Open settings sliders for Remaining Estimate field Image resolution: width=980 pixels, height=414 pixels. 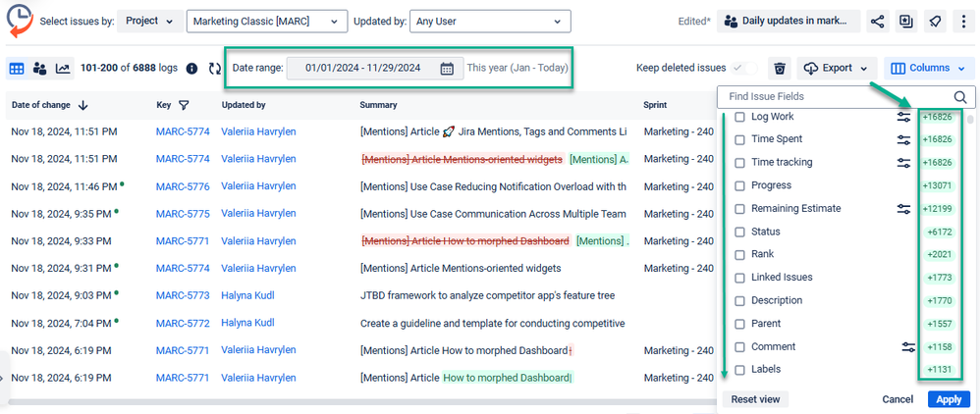pyautogui.click(x=903, y=209)
